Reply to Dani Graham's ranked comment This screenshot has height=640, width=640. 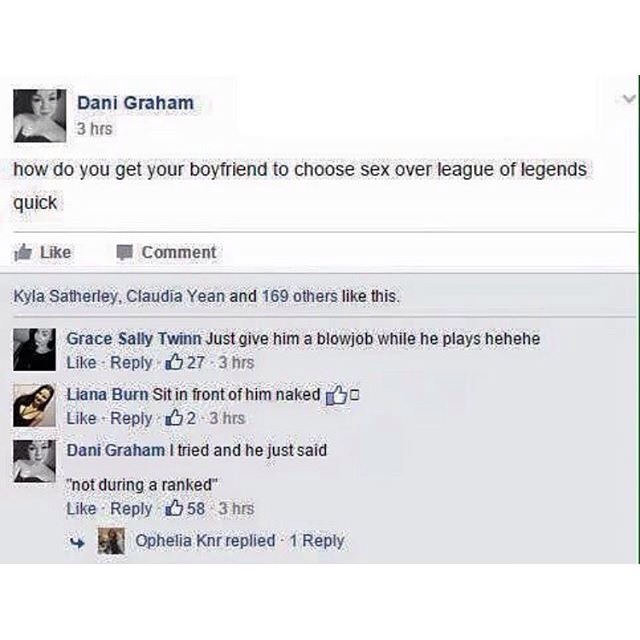click(131, 508)
